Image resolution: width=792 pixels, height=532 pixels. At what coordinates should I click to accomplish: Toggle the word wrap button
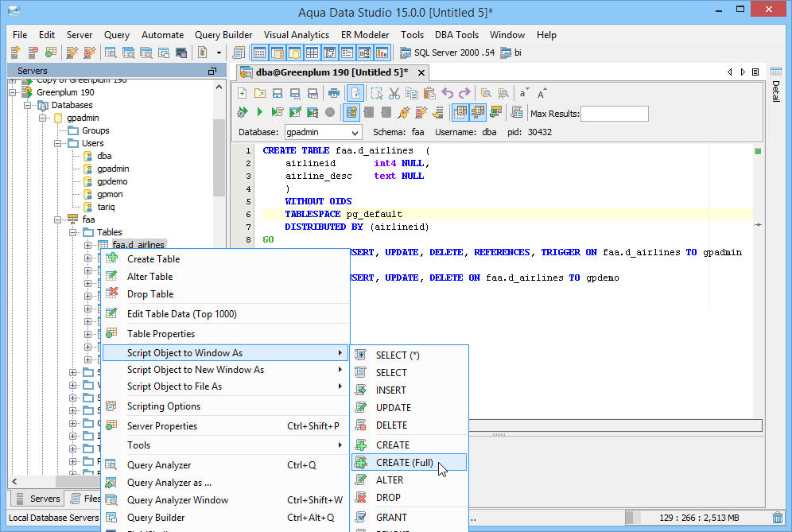[x=355, y=94]
